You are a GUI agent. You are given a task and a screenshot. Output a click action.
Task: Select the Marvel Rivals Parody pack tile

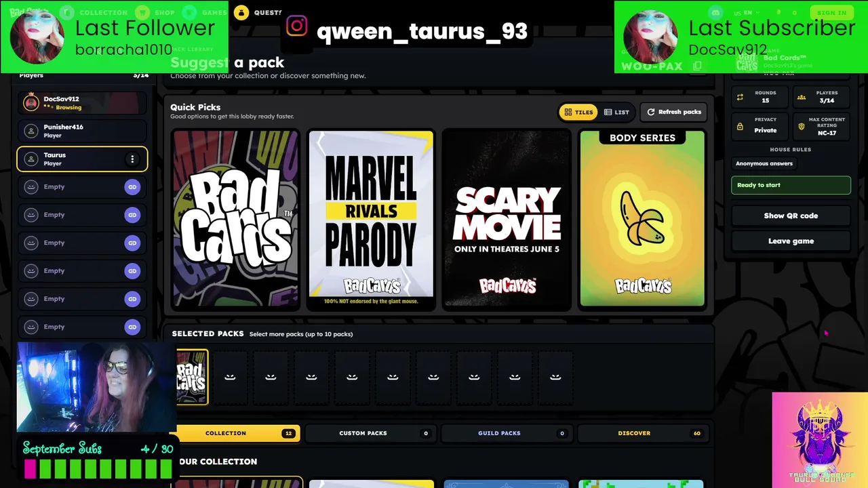pos(371,219)
